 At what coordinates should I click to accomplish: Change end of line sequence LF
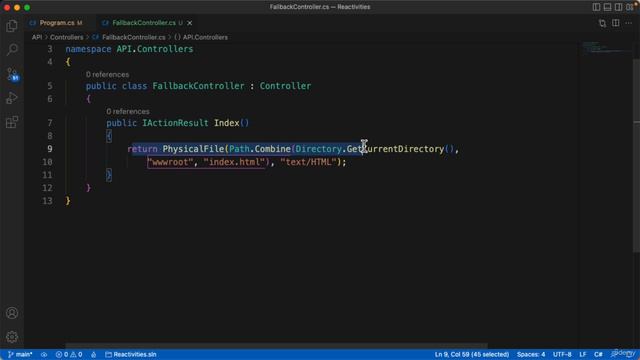click(582, 354)
